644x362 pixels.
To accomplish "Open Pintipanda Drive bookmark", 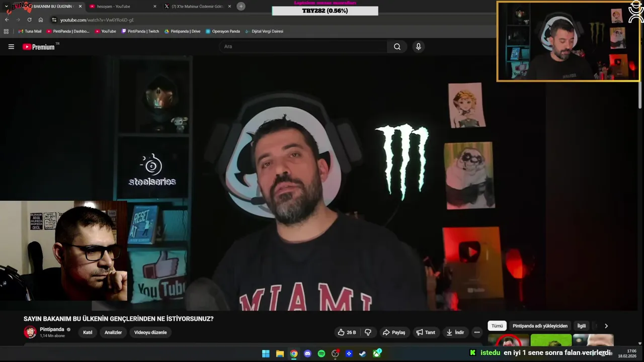I will (182, 31).
